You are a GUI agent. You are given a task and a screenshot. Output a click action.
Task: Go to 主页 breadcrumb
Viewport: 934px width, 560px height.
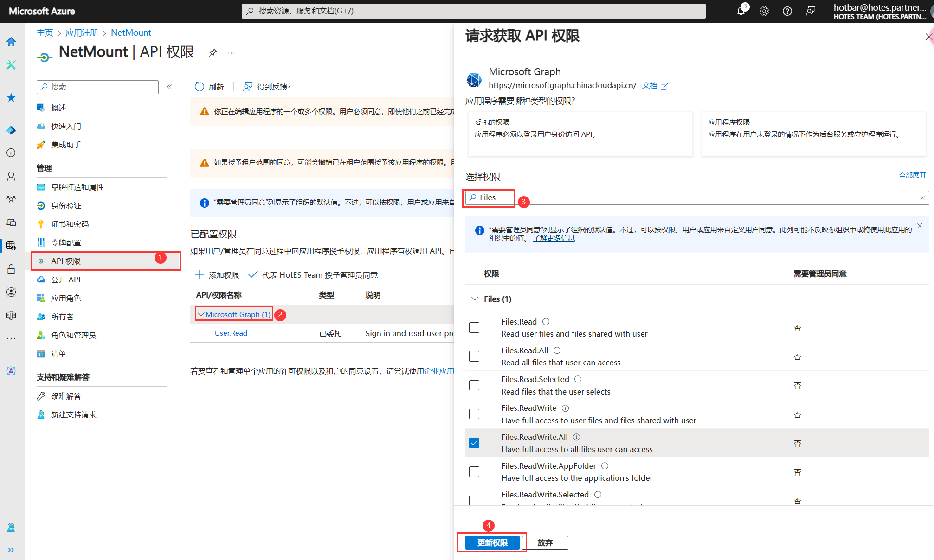(45, 33)
